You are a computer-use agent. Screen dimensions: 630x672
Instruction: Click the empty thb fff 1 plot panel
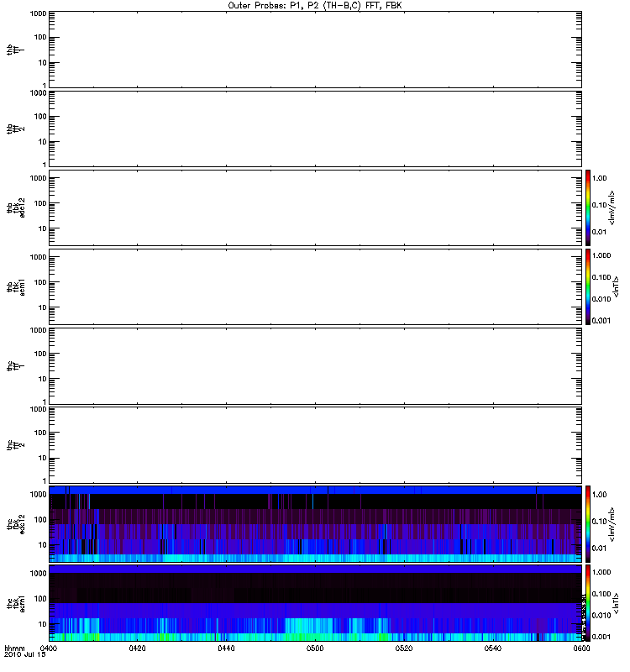coord(316,50)
